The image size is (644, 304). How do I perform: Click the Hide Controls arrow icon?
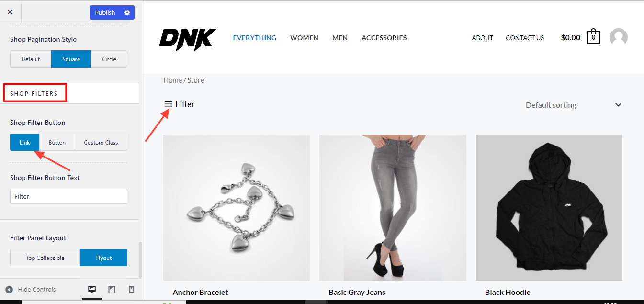[x=9, y=290]
